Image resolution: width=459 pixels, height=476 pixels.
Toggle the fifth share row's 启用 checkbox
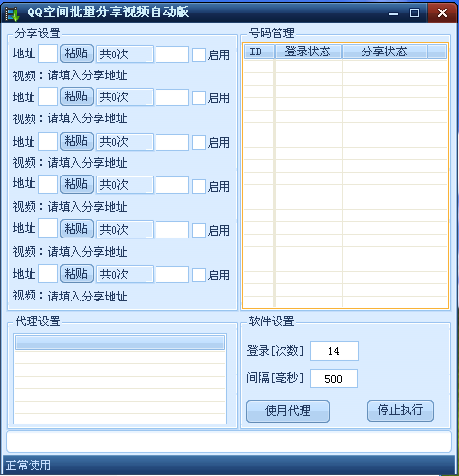[198, 230]
